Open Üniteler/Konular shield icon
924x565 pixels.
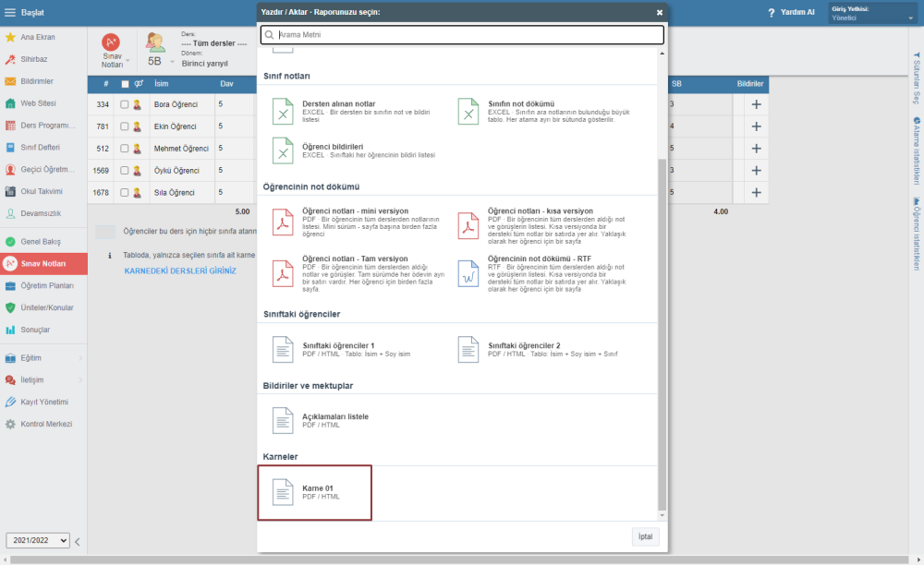[10, 307]
